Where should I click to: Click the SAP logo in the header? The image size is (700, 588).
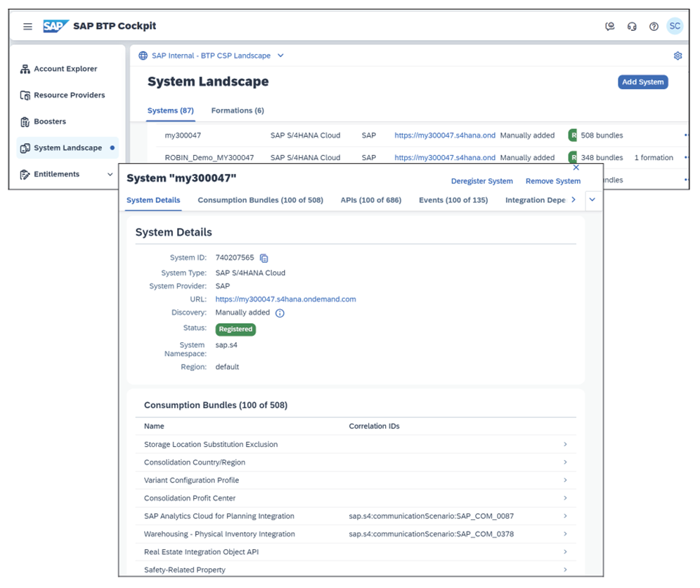[x=55, y=25]
